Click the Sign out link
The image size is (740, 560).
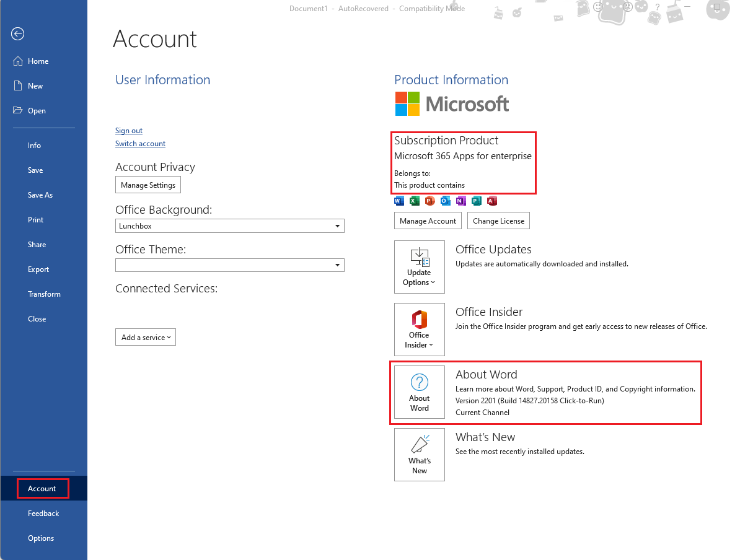point(129,131)
